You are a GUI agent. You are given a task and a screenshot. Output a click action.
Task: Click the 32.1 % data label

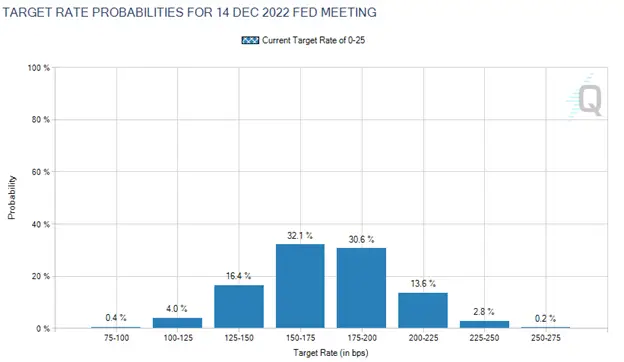click(x=300, y=235)
